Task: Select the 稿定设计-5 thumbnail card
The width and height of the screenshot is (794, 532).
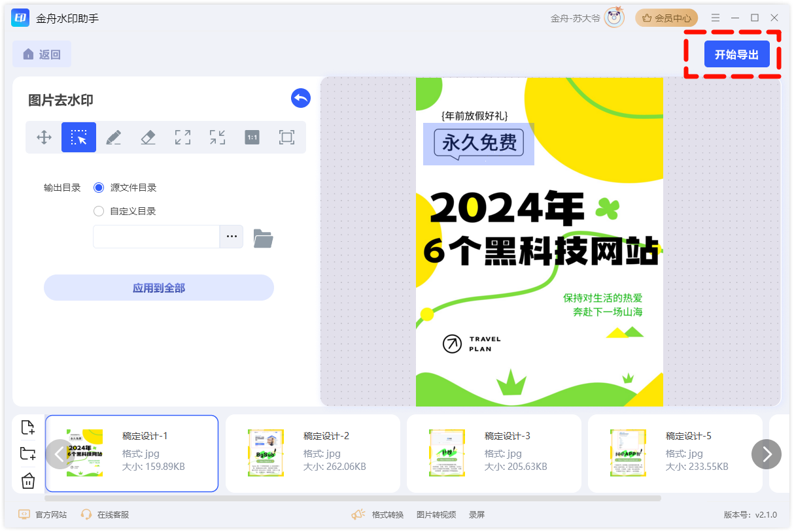Action: coord(675,453)
